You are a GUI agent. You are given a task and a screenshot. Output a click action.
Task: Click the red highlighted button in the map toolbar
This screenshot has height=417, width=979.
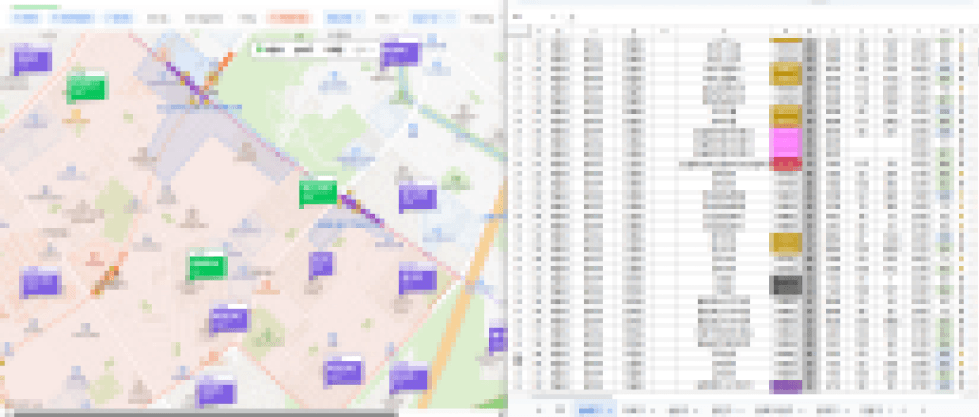coord(290,18)
